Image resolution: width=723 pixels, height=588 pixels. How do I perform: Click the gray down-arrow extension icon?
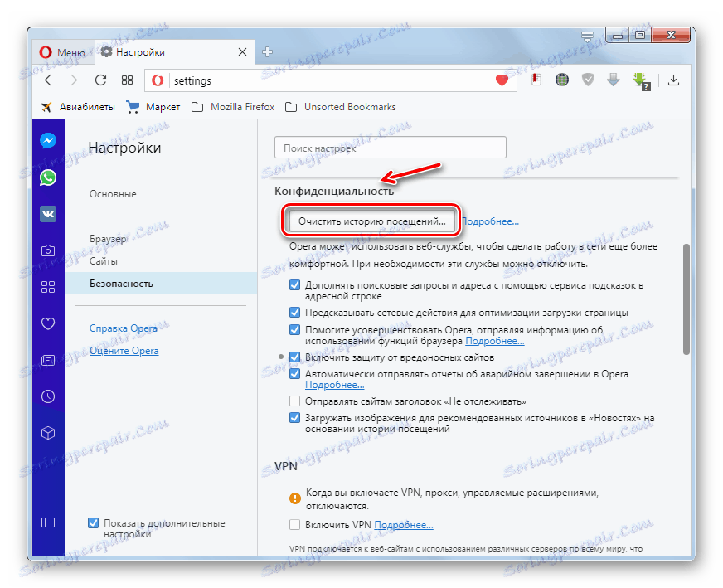click(x=614, y=80)
